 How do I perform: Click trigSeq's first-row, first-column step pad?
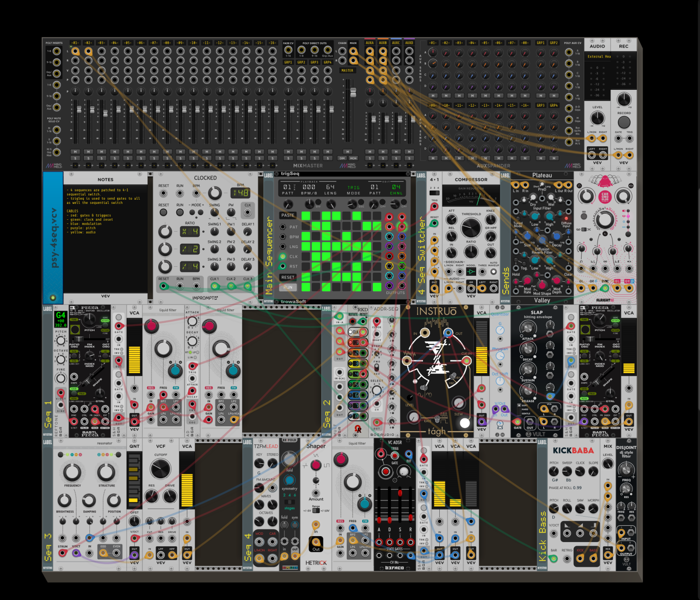[x=306, y=216]
